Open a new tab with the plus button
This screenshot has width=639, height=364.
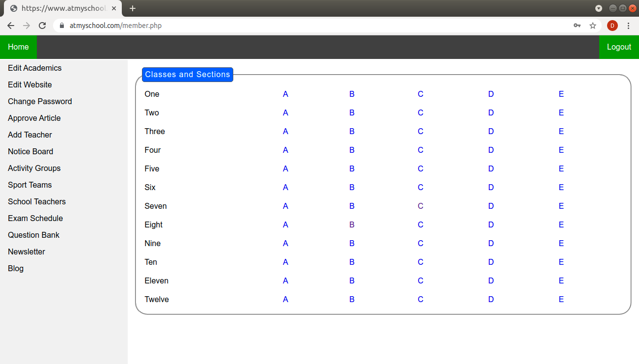tap(133, 8)
